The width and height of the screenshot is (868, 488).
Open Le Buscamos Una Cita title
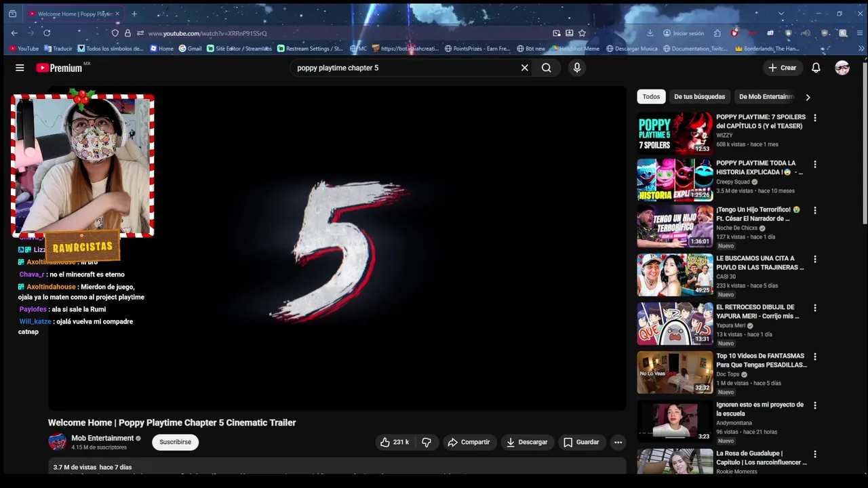[x=760, y=263]
